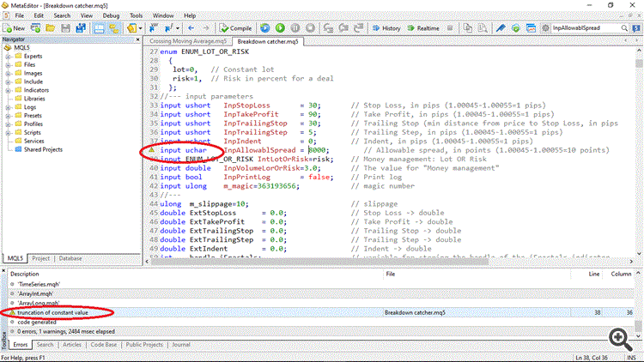Save the current file with the single-disk icon
644x362 pixels.
65,28
